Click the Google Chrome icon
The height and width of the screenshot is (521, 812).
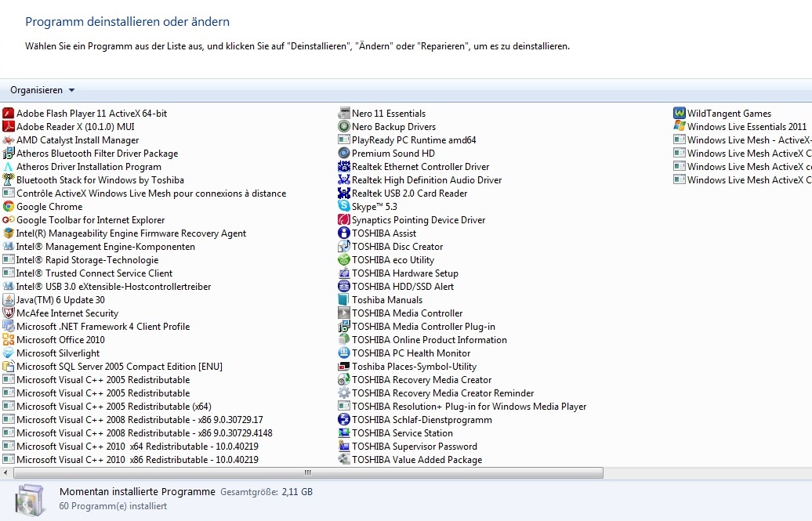[x=9, y=207]
